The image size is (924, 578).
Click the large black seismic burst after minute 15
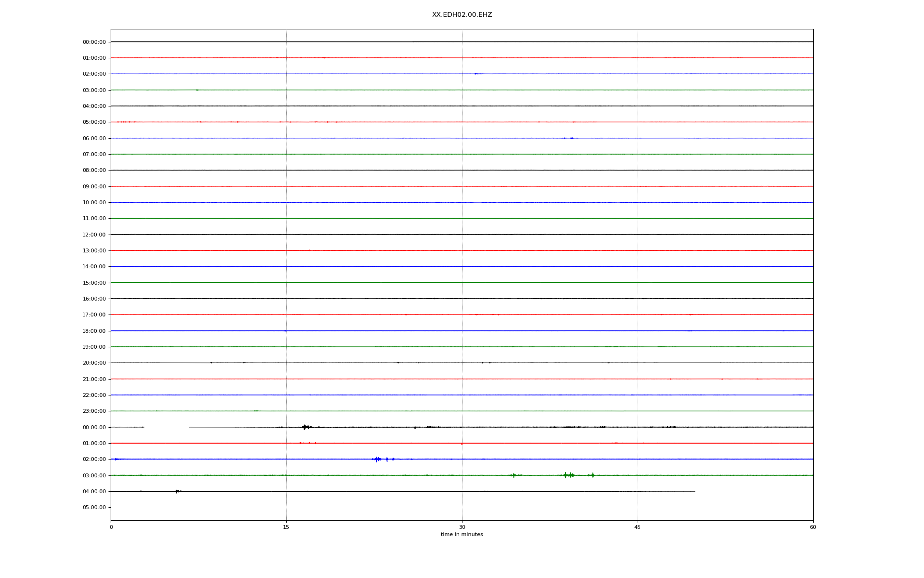click(x=305, y=427)
